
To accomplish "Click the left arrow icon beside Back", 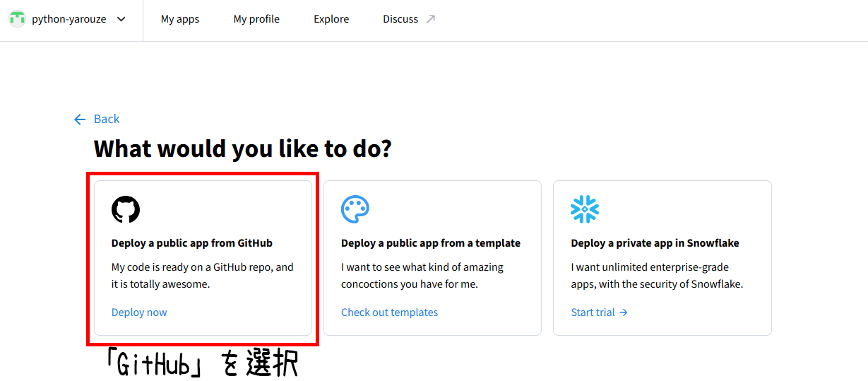I will point(80,119).
